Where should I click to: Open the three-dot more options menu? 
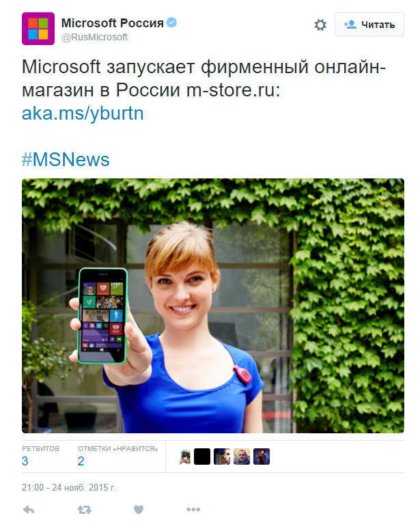click(x=193, y=509)
